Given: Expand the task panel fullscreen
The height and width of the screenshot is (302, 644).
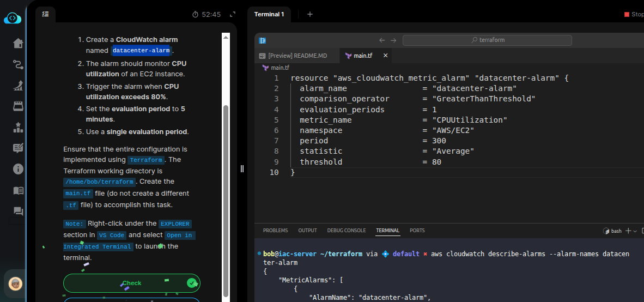Looking at the screenshot, I should click(x=233, y=14).
